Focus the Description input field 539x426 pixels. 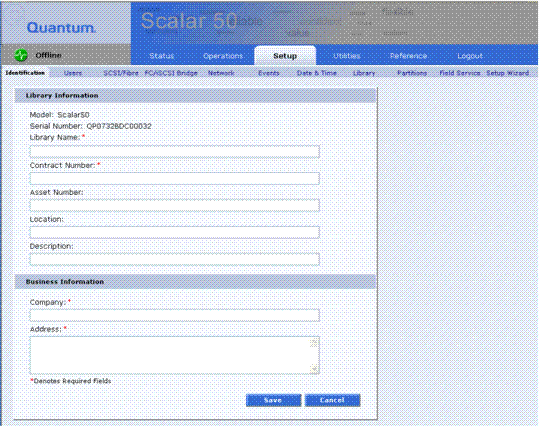click(x=175, y=259)
